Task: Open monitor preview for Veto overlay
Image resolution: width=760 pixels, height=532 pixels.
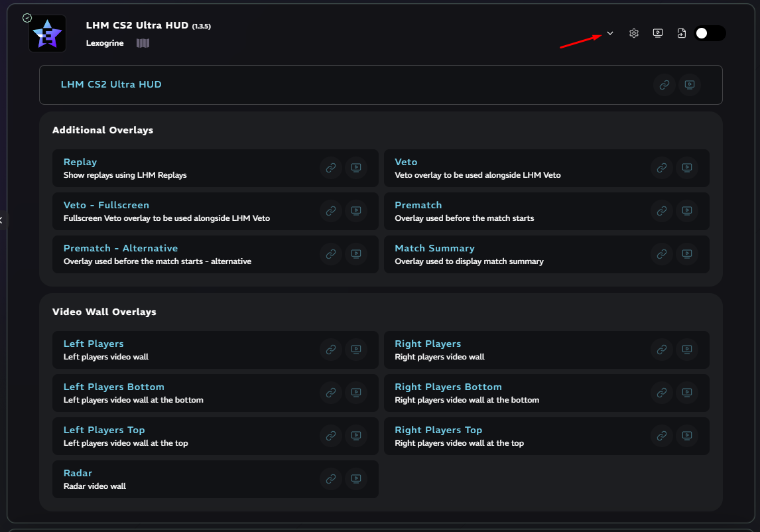Action: click(x=687, y=168)
